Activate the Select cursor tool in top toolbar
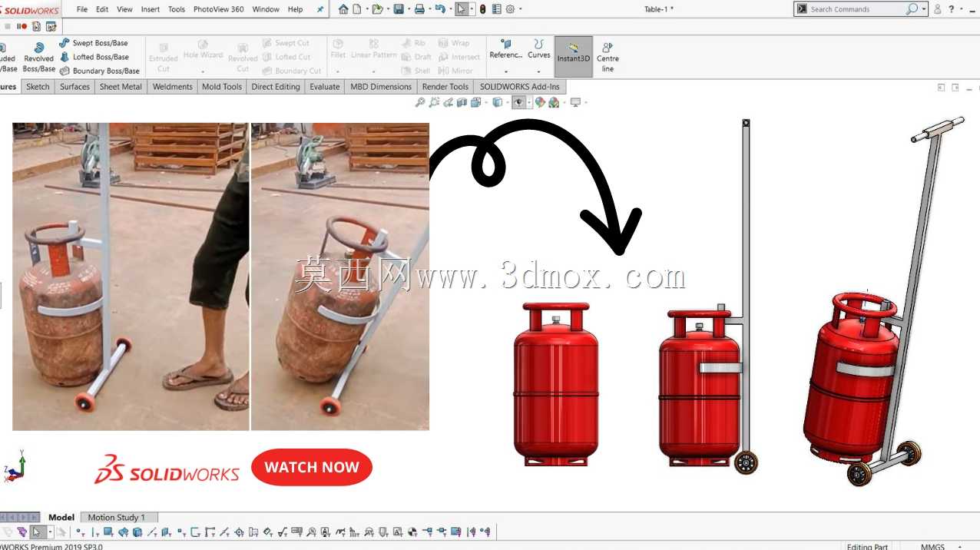The width and height of the screenshot is (980, 550). point(461,9)
